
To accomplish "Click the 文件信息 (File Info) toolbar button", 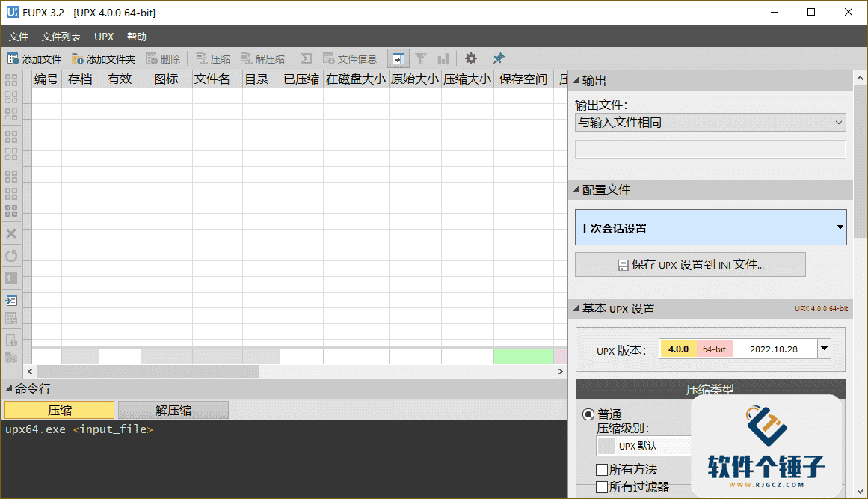I will tap(350, 58).
